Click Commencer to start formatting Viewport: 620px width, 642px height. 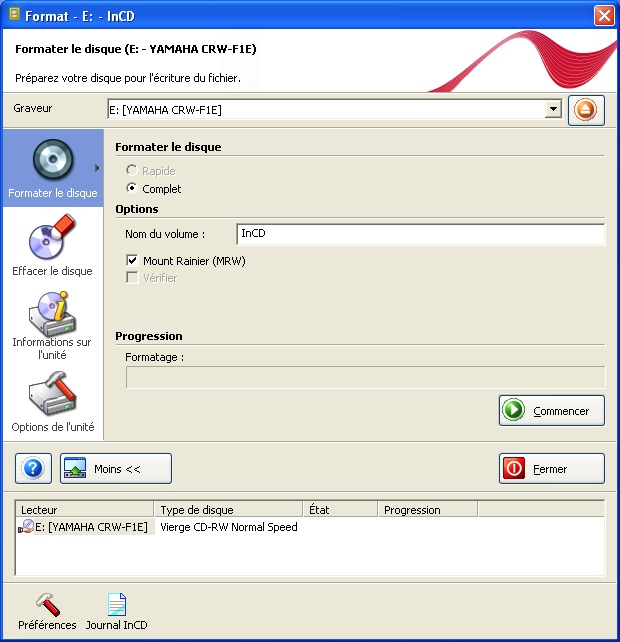(x=552, y=411)
